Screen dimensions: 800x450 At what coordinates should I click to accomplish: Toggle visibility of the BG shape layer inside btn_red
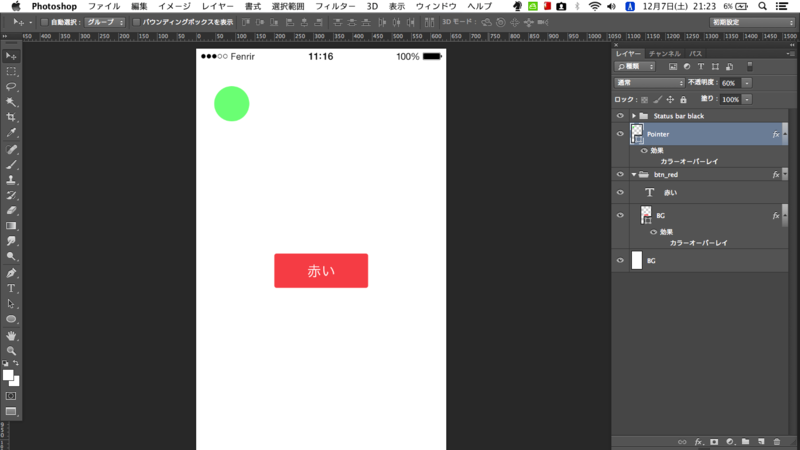tap(620, 215)
